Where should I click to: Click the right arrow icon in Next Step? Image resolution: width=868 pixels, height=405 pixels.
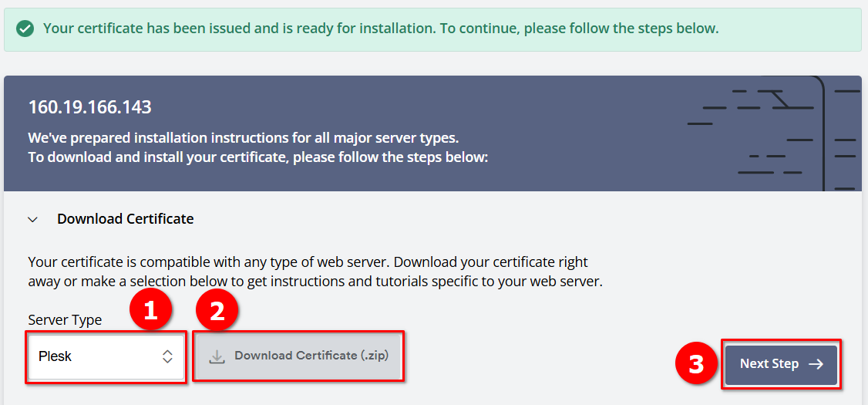pyautogui.click(x=816, y=365)
